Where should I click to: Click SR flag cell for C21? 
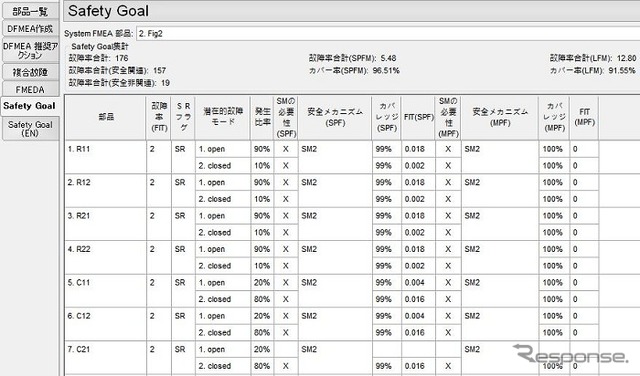[183, 358]
